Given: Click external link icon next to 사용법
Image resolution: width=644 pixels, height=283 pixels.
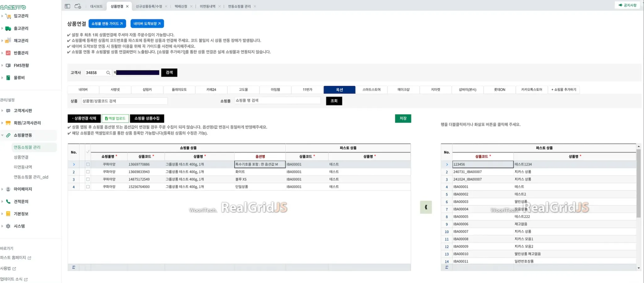Looking at the screenshot, I should 14,269.
